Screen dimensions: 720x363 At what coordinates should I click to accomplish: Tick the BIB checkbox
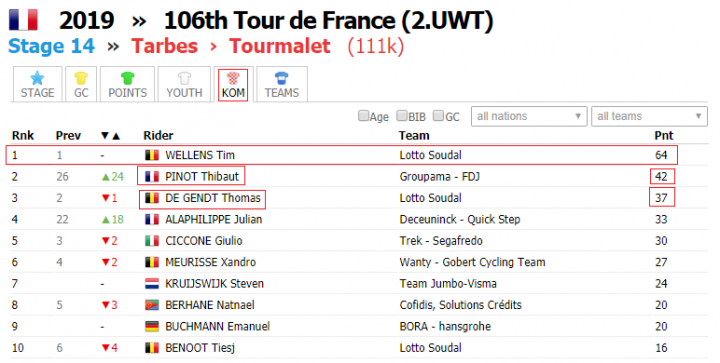pyautogui.click(x=402, y=116)
